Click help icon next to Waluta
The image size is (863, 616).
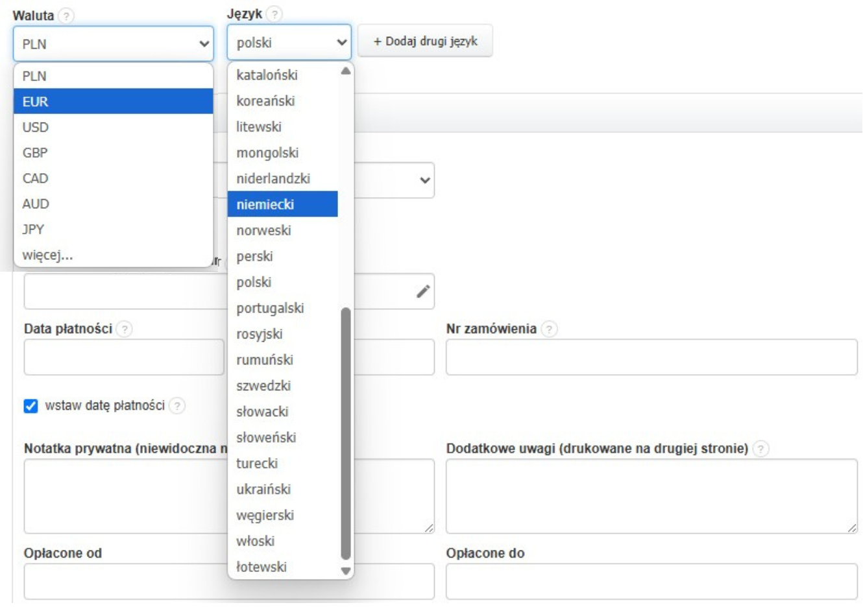[66, 16]
